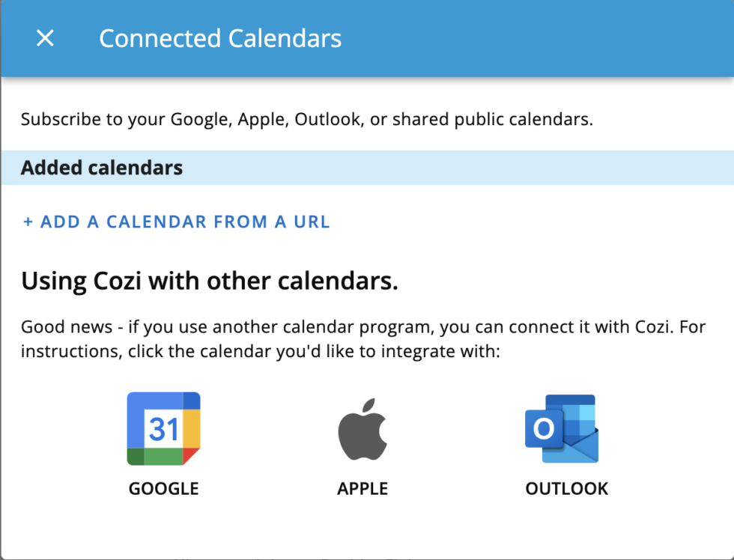Close the Connected Calendars dialog
Screen dimensions: 734x560
pyautogui.click(x=46, y=38)
